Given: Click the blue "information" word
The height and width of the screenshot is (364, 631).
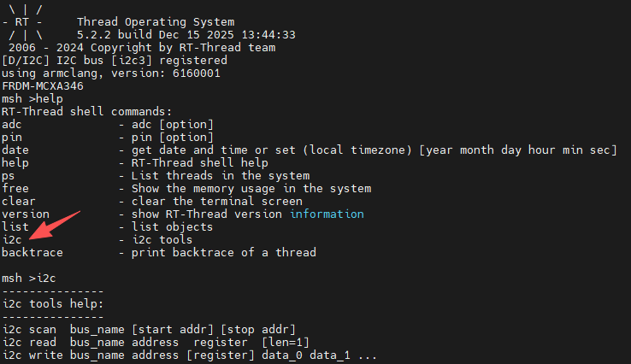Looking at the screenshot, I should pos(327,214).
